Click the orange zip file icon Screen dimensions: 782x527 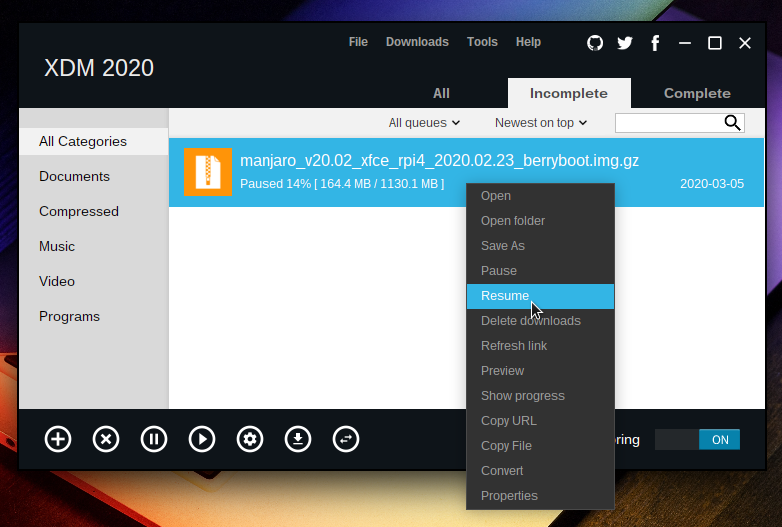click(208, 172)
